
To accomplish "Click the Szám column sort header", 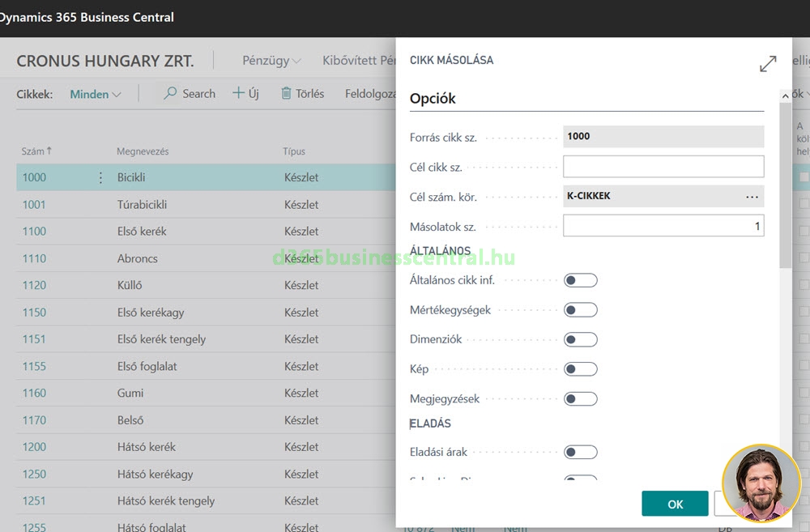I will pyautogui.click(x=36, y=151).
